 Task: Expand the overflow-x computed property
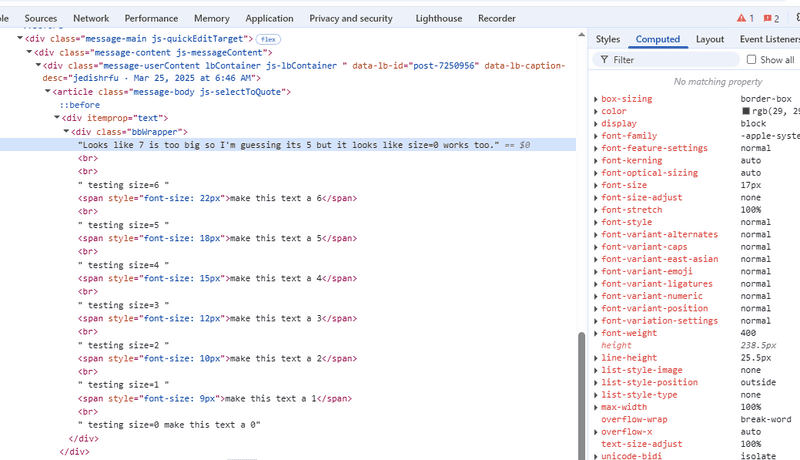(595, 432)
